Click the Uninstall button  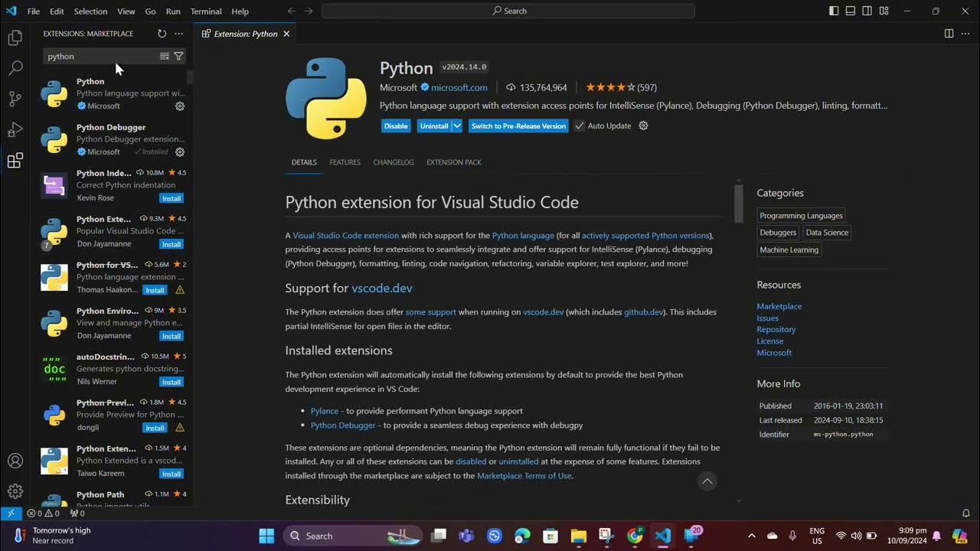(x=434, y=126)
